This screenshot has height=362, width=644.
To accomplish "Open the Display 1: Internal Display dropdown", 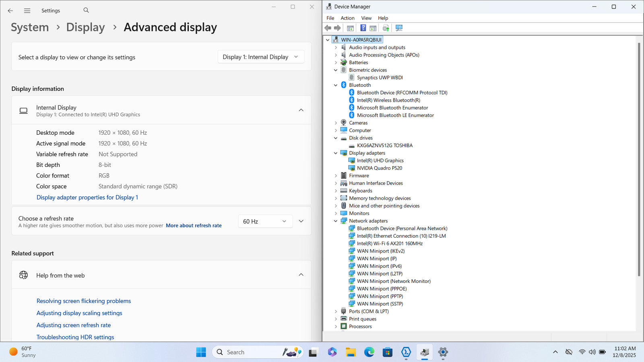I will [x=260, y=57].
